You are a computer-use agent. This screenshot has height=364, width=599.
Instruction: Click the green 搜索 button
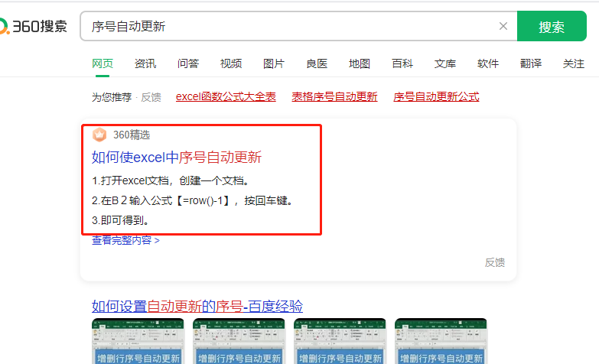[x=552, y=26]
